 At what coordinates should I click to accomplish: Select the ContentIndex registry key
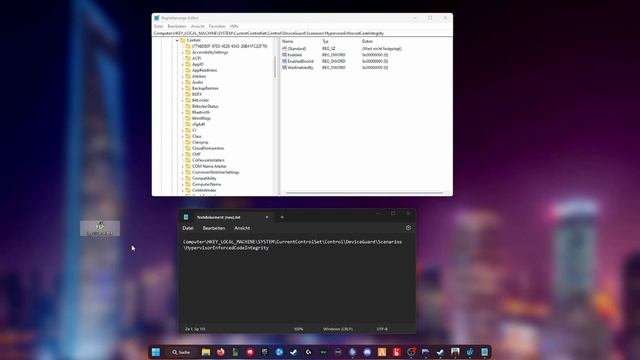(x=204, y=190)
